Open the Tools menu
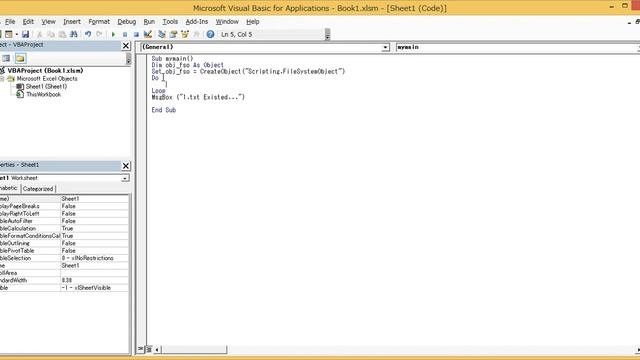Image resolution: width=640 pixels, height=360 pixels. coord(170,22)
